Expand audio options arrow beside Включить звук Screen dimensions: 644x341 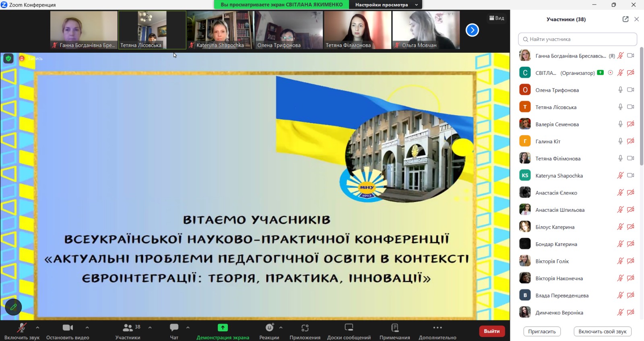pos(37,327)
